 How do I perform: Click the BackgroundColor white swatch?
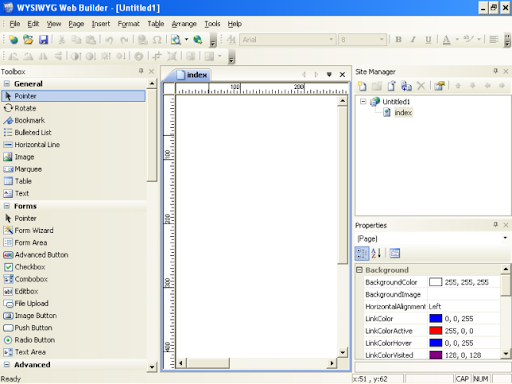tap(435, 282)
